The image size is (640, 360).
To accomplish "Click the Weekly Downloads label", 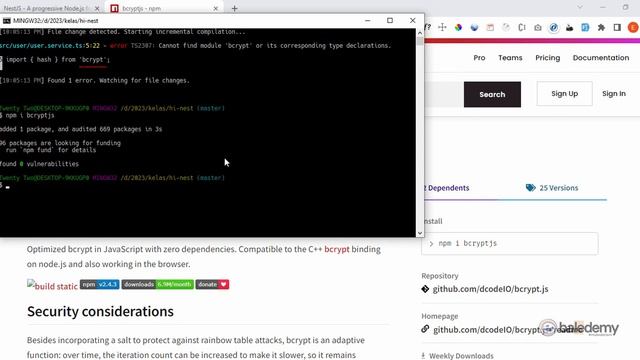I will [461, 356].
